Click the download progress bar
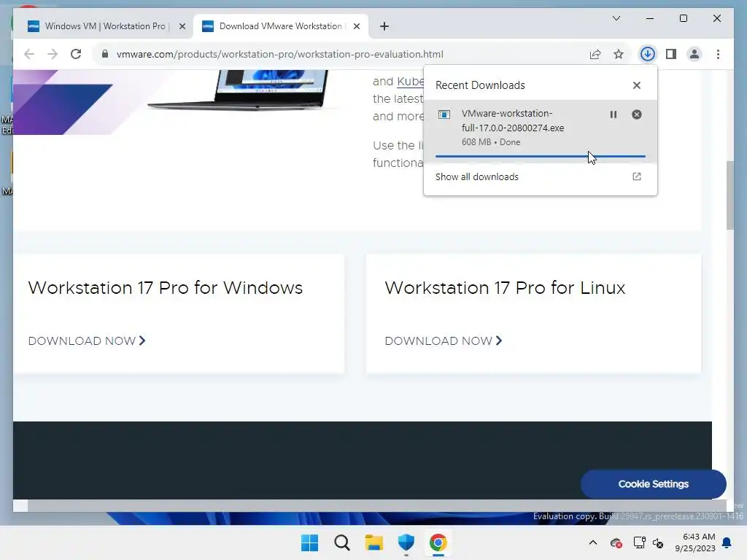The image size is (747, 560). point(541,156)
